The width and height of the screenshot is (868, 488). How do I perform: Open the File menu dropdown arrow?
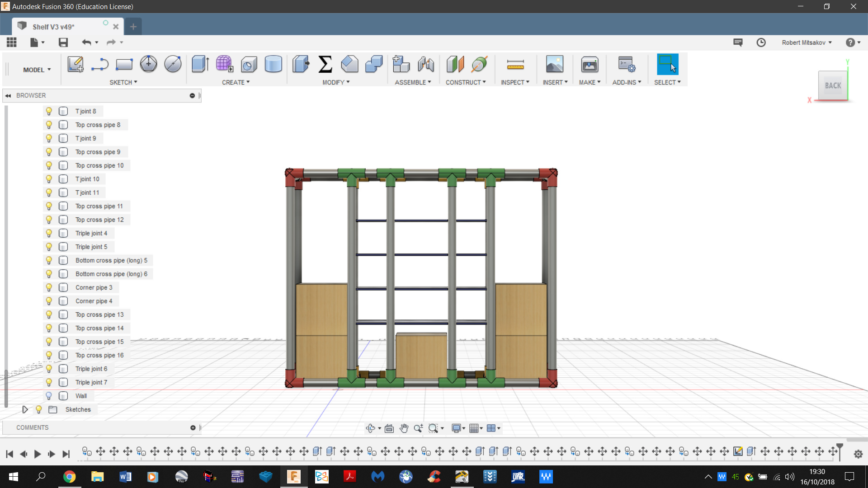[x=43, y=42]
